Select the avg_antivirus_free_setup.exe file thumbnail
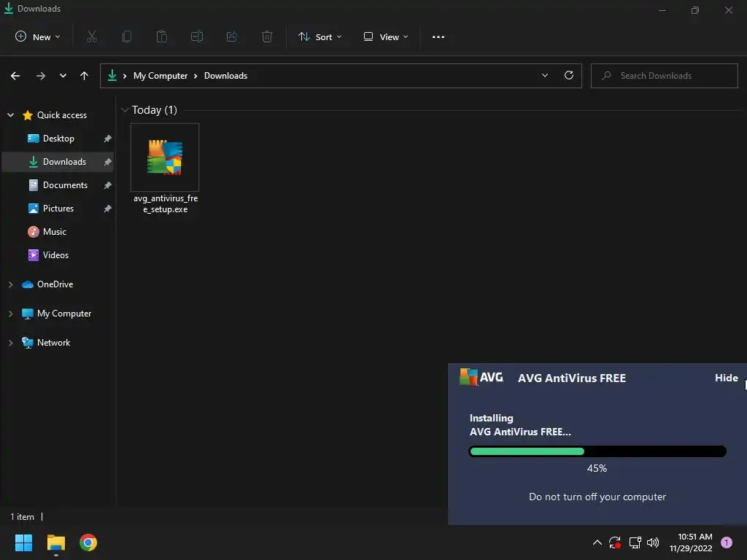 pos(165,157)
